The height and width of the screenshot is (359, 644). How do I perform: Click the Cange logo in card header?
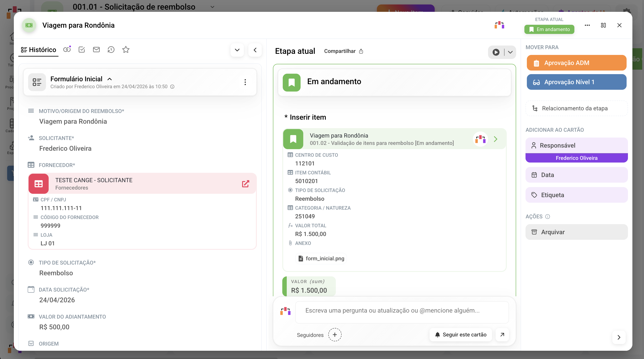[x=499, y=25]
